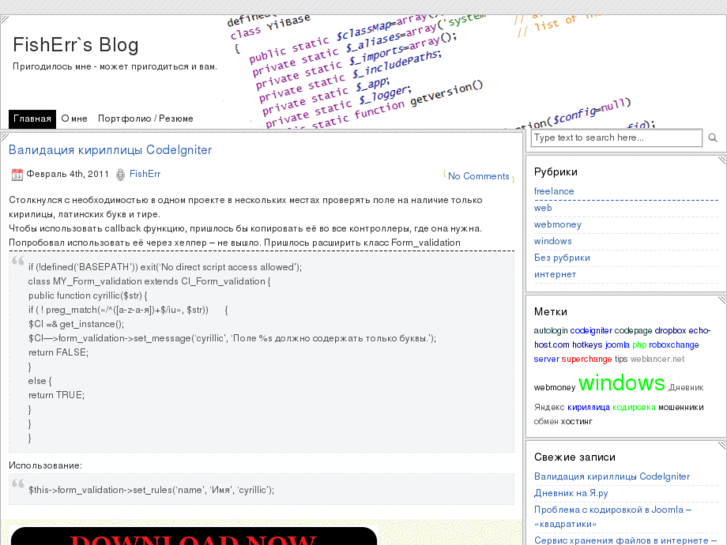Focus the search text field

click(616, 138)
